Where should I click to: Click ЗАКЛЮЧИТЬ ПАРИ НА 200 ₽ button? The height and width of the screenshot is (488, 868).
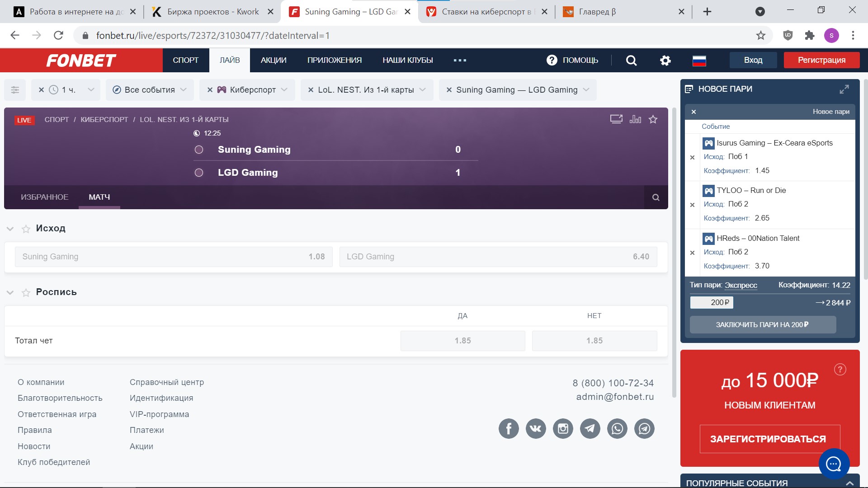tap(763, 324)
